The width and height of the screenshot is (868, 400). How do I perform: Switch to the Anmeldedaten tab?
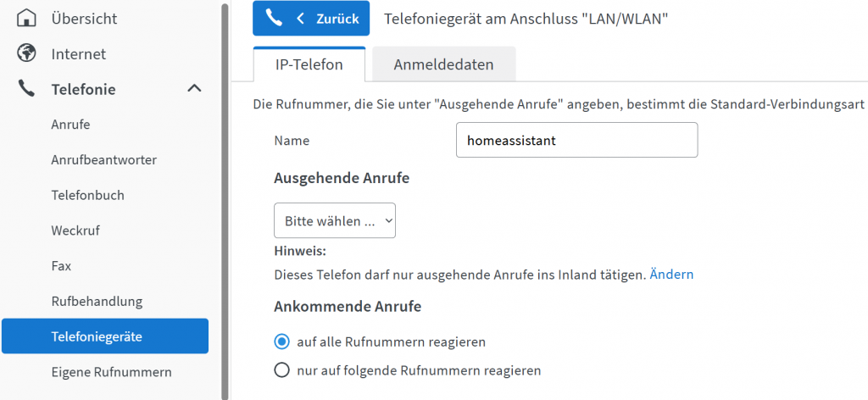pyautogui.click(x=443, y=64)
